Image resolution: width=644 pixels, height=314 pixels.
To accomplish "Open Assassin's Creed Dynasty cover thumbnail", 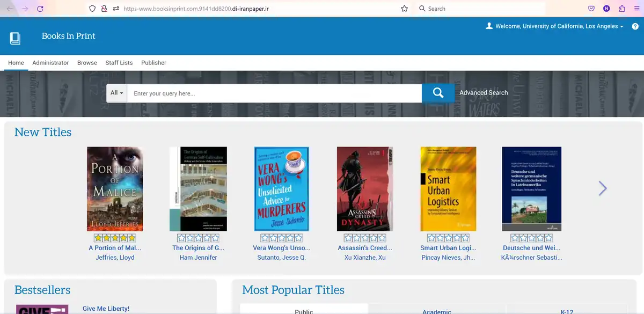I will coord(365,189).
